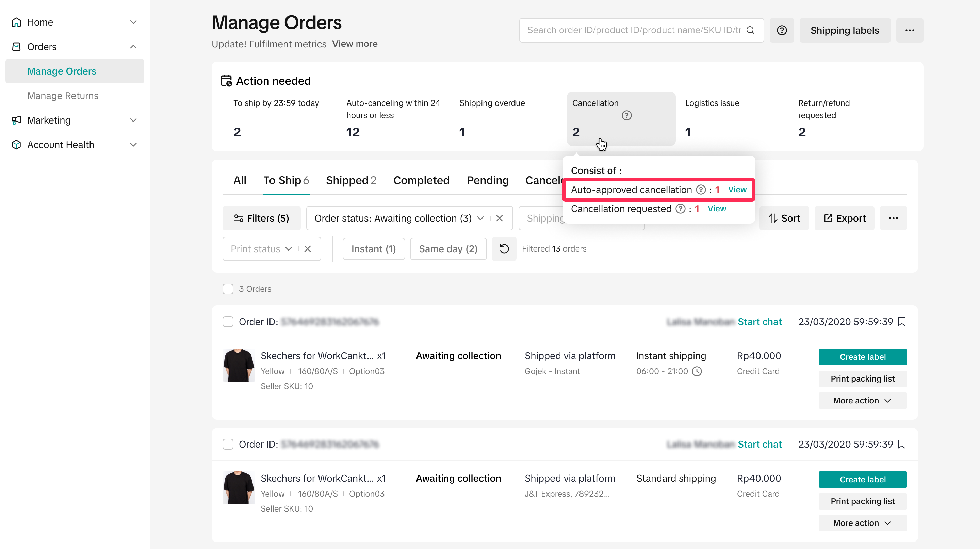This screenshot has width=980, height=549.
Task: Open first order's More action dropdown
Action: (x=862, y=400)
